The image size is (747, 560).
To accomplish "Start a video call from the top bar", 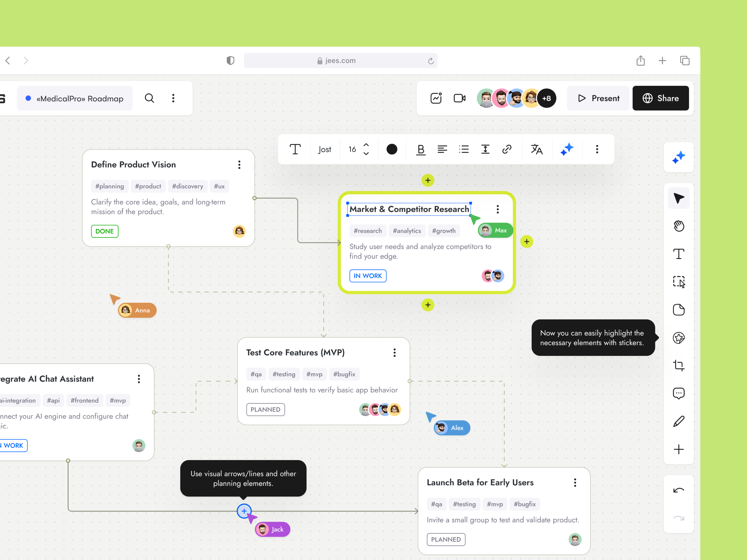I will tap(459, 98).
